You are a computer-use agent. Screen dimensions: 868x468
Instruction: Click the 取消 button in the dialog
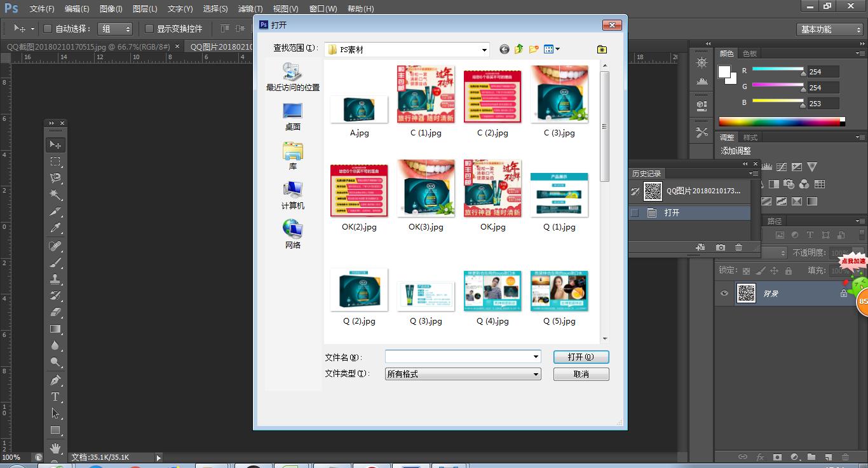tap(580, 374)
